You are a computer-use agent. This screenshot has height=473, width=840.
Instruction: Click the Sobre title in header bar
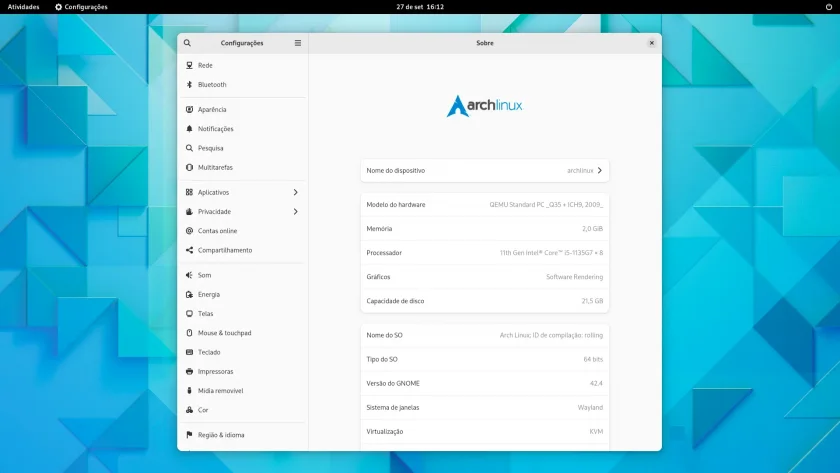point(485,43)
